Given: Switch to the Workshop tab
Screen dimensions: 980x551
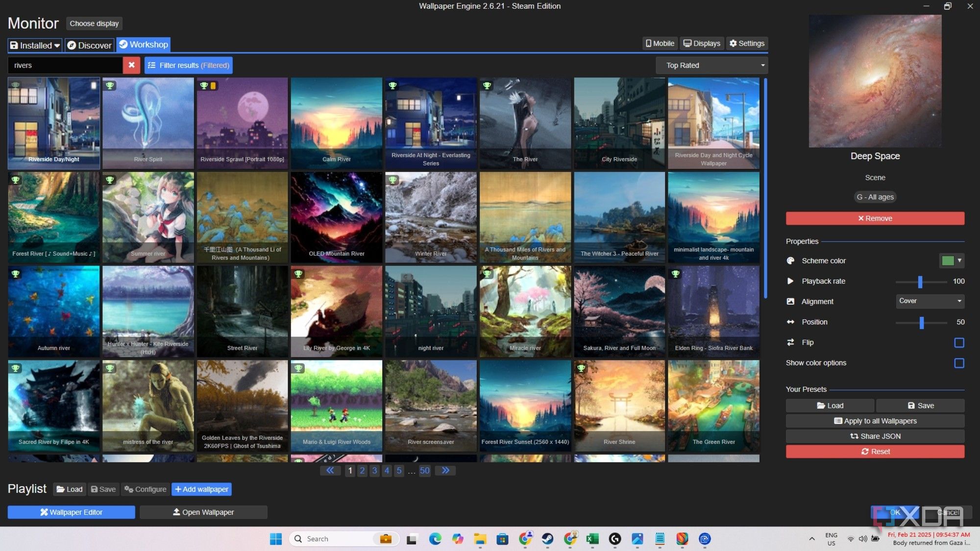Looking at the screenshot, I should coord(143,45).
